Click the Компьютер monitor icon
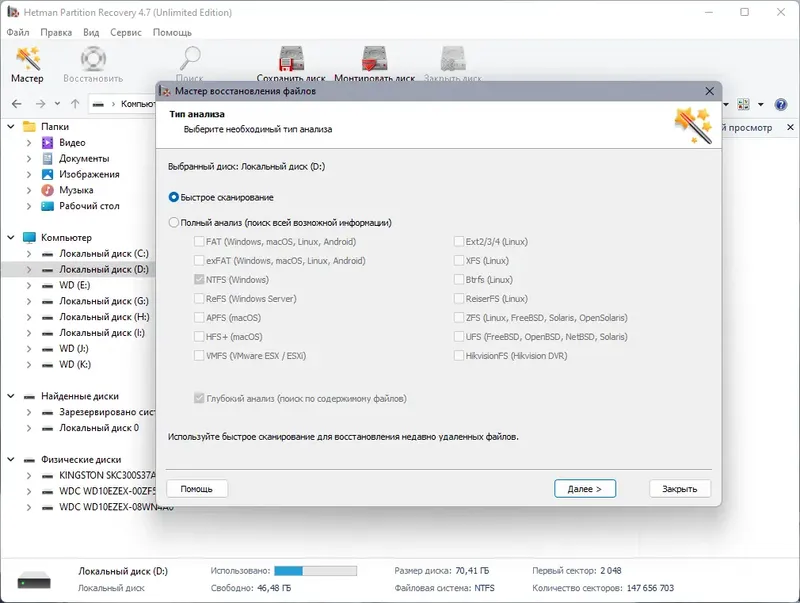This screenshot has height=603, width=800. click(x=29, y=238)
